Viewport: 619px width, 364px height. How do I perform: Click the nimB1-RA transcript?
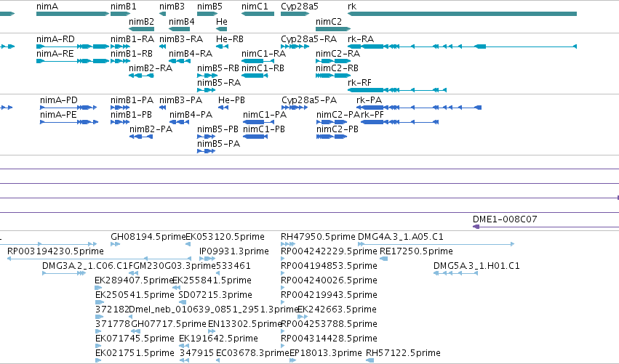121,46
